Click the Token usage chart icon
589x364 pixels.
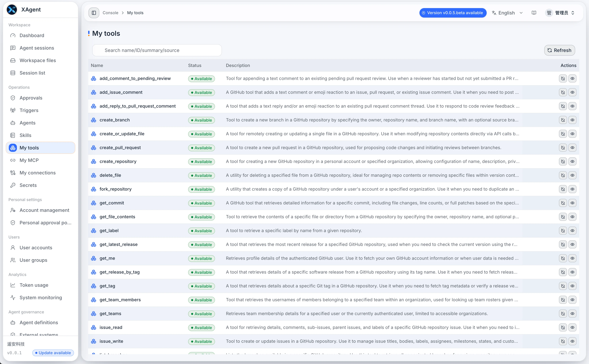(x=13, y=285)
